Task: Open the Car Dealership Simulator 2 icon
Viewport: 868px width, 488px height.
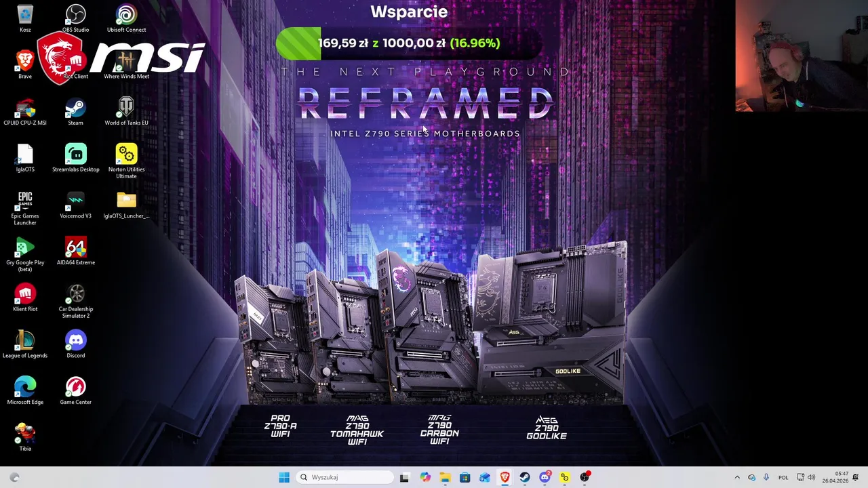Action: click(75, 301)
